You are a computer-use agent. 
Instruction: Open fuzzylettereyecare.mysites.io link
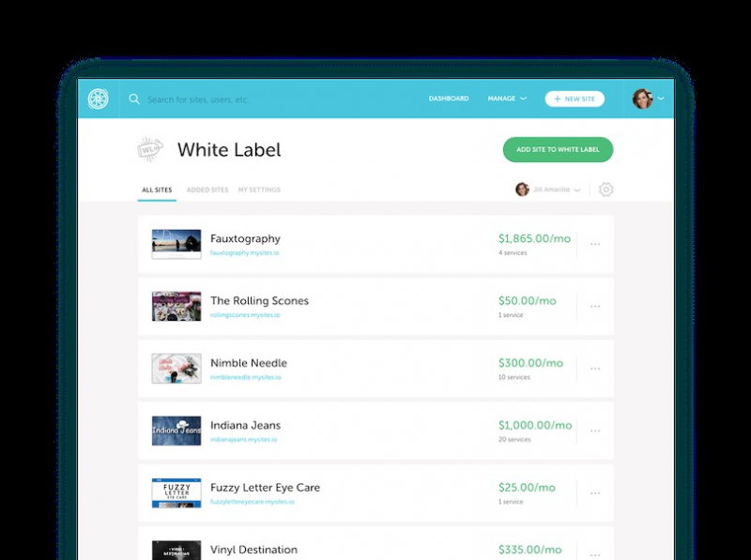pyautogui.click(x=253, y=502)
